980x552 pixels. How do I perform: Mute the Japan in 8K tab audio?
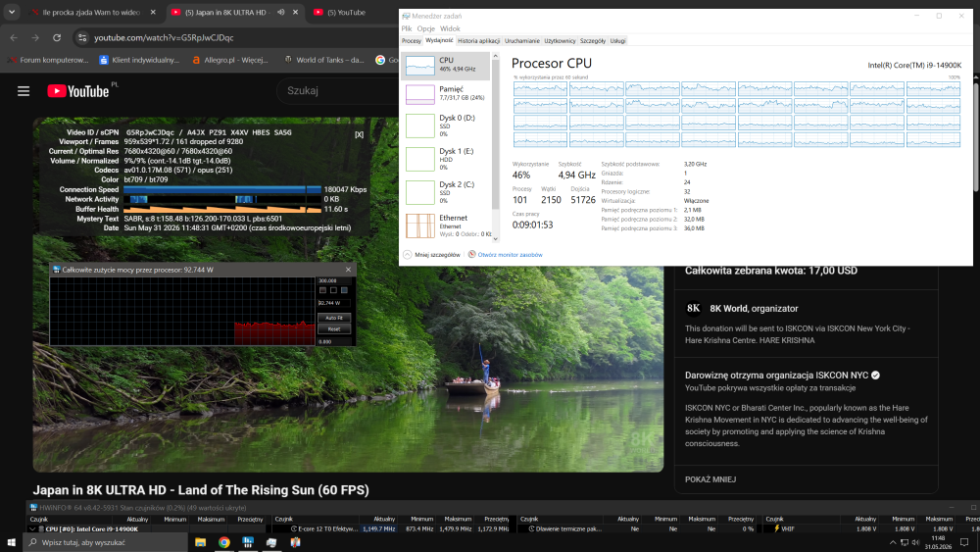tap(281, 12)
